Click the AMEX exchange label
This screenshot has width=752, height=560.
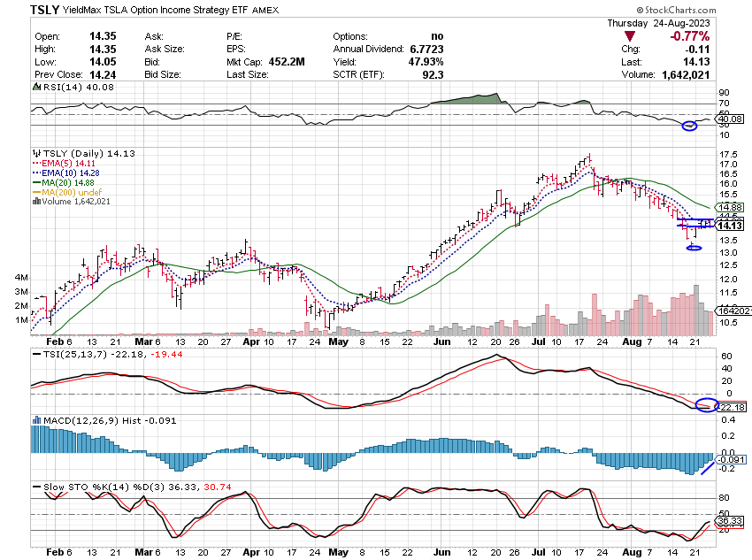[265, 10]
